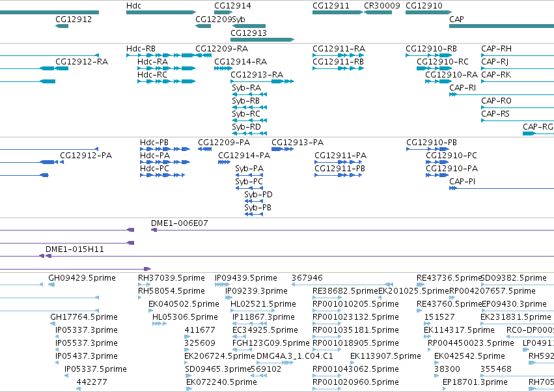Click the CAP-RJ transcript label

click(495, 61)
